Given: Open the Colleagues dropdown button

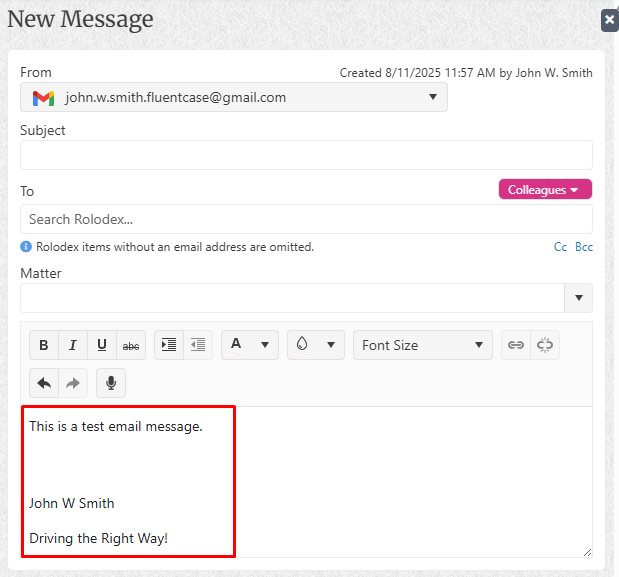Looking at the screenshot, I should [x=545, y=189].
